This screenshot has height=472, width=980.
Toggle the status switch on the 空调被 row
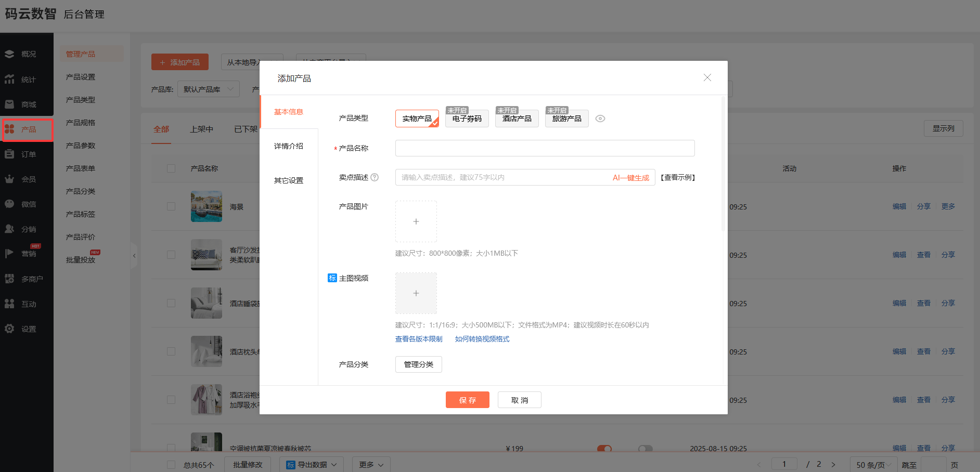point(605,448)
